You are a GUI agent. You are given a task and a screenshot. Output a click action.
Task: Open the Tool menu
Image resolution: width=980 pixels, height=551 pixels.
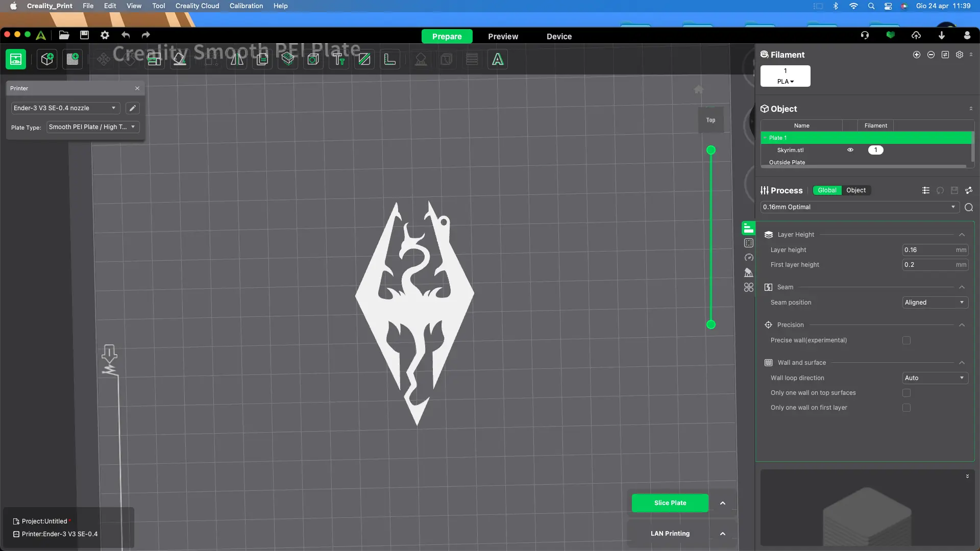(159, 6)
